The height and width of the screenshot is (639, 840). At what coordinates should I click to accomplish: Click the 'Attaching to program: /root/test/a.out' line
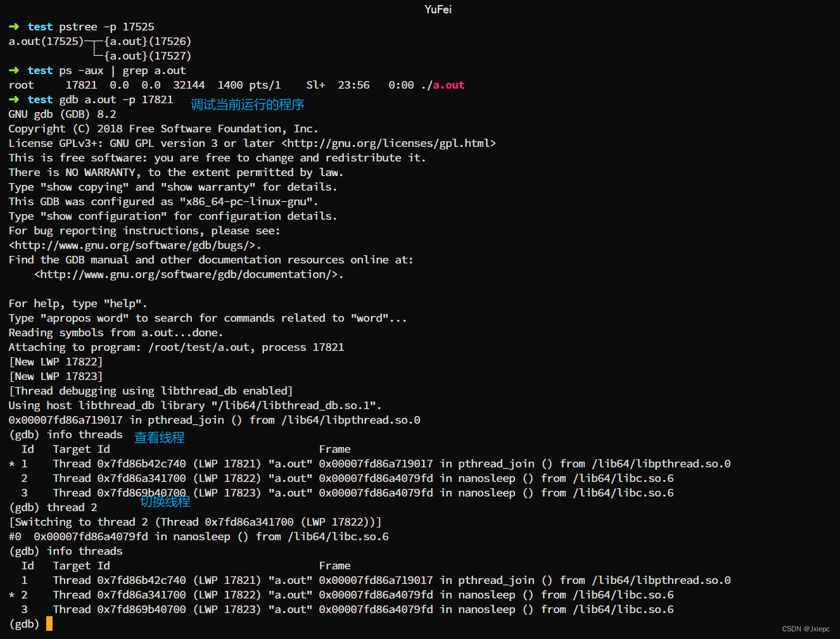tap(176, 347)
